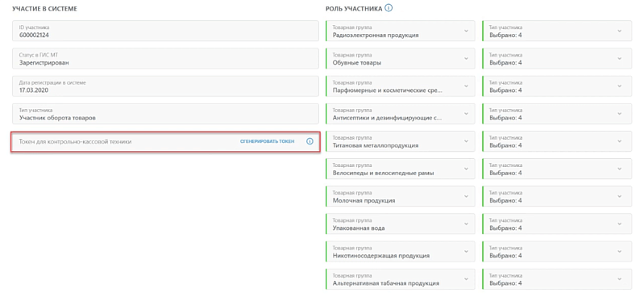Open Тип участника dropdown beside Обувные товары
Image resolution: width=644 pixels, height=297 pixels.
(557, 58)
